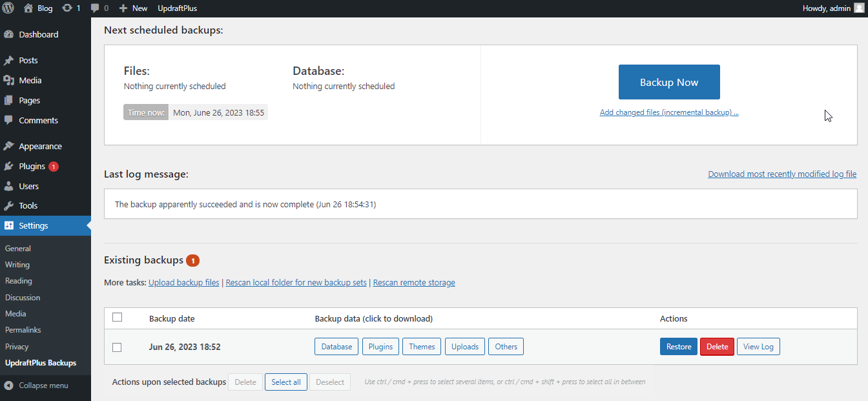This screenshot has height=401, width=868.
Task: Click the Plugins update badge showing 1
Action: (x=54, y=166)
